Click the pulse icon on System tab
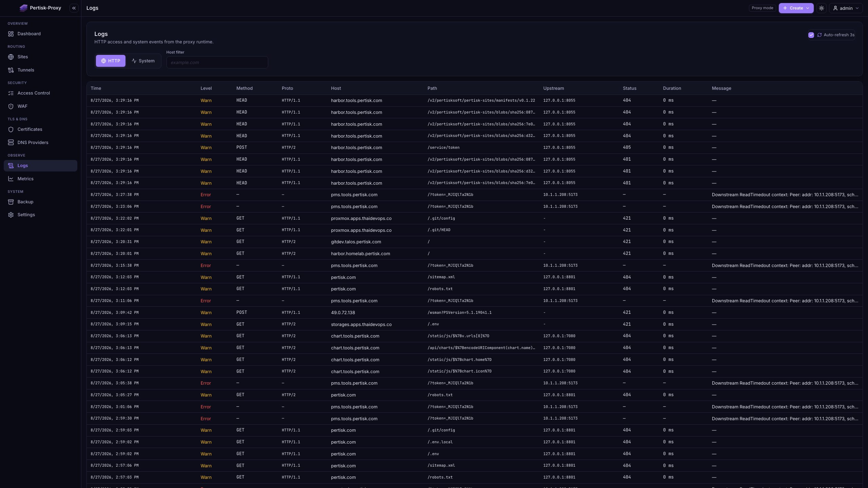Screen dimensions: 868x488 tap(134, 61)
